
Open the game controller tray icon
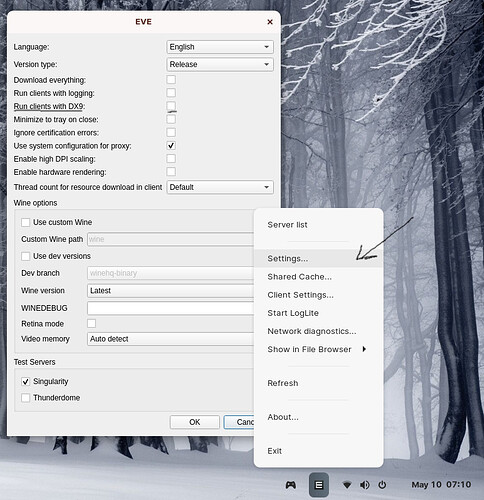(x=291, y=484)
